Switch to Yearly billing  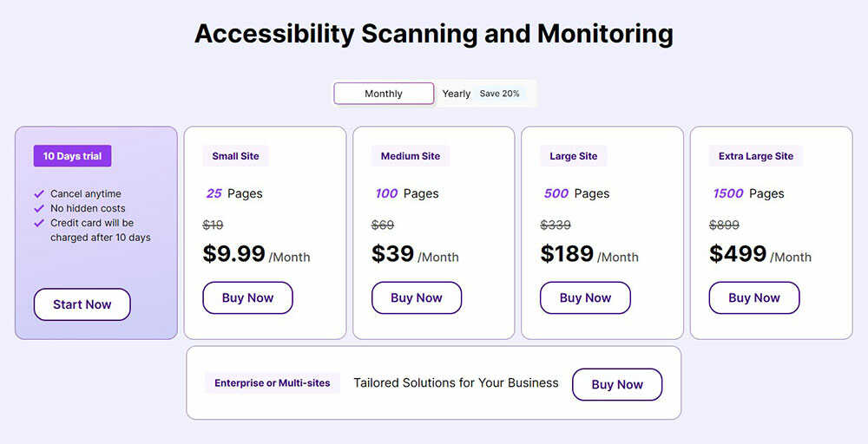coord(456,94)
